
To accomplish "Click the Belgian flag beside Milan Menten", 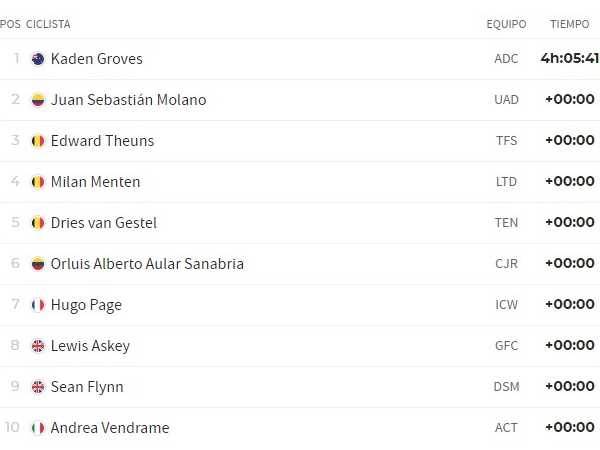I will click(x=38, y=182).
